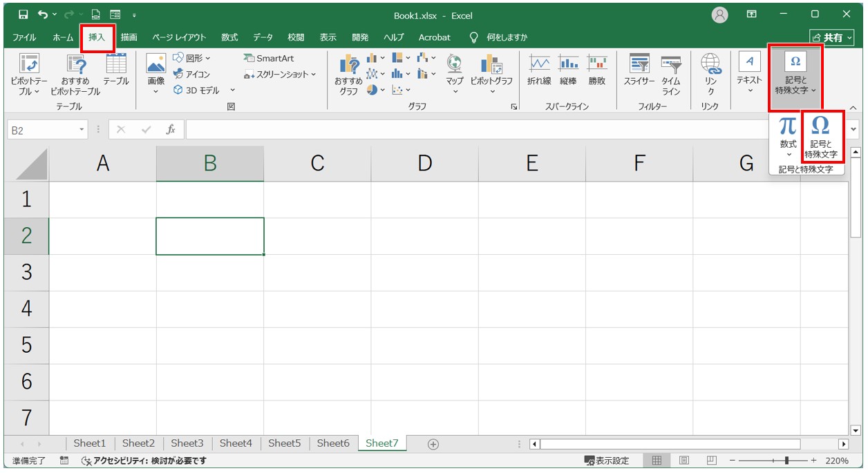The image size is (868, 473).
Task: Switch to Page Layout view
Action: tap(683, 461)
